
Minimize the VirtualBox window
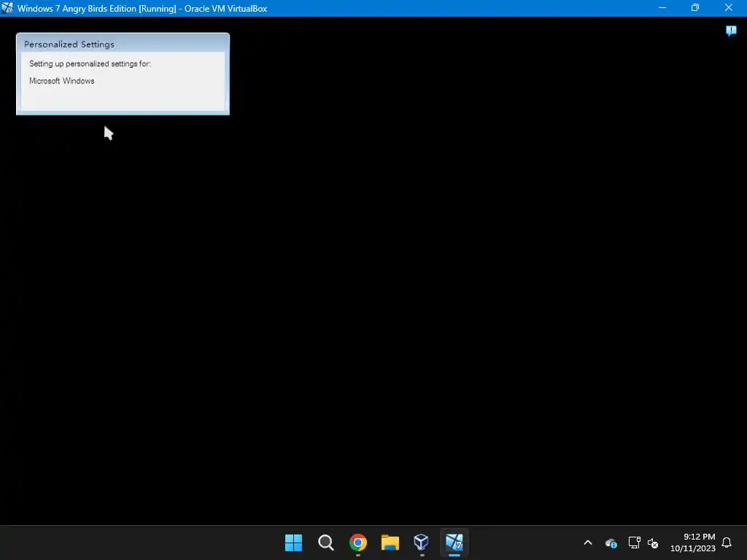[x=662, y=8]
